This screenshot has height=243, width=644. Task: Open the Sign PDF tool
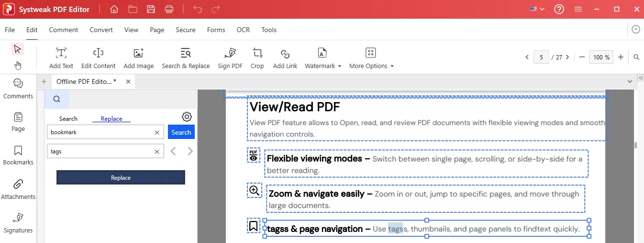(230, 58)
